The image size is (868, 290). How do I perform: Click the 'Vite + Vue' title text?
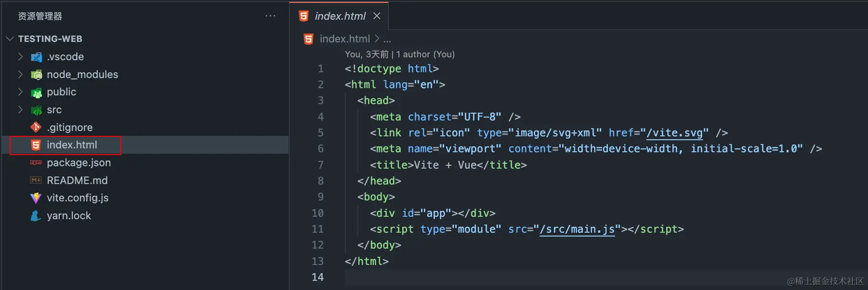(x=445, y=165)
